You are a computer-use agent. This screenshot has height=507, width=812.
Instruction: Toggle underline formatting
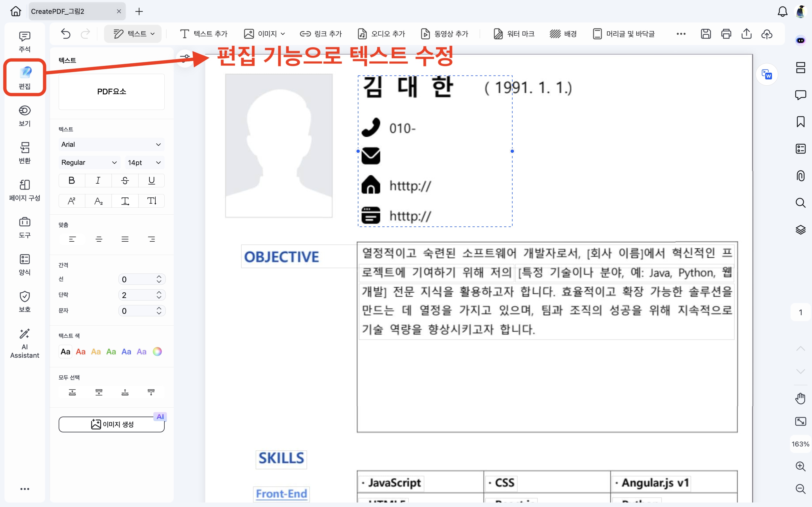pyautogui.click(x=151, y=180)
